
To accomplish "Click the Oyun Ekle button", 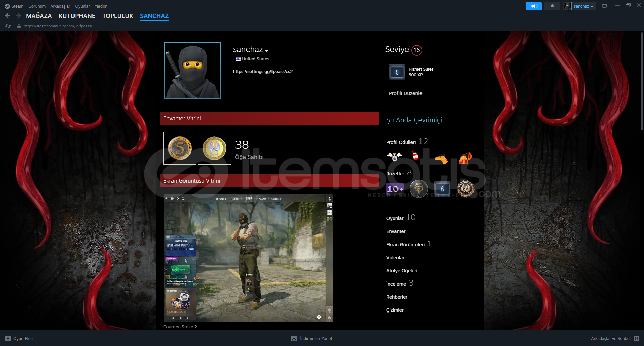I will pyautogui.click(x=19, y=338).
